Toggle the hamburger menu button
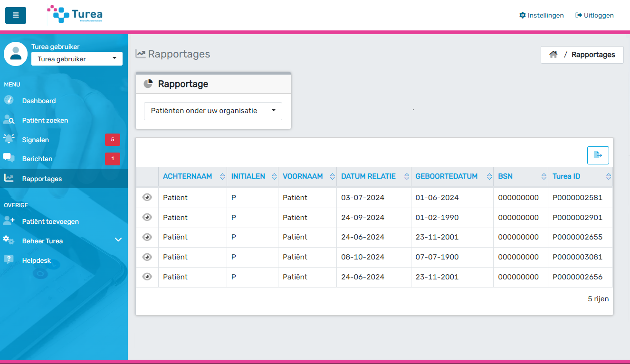The height and width of the screenshot is (364, 630). (16, 15)
